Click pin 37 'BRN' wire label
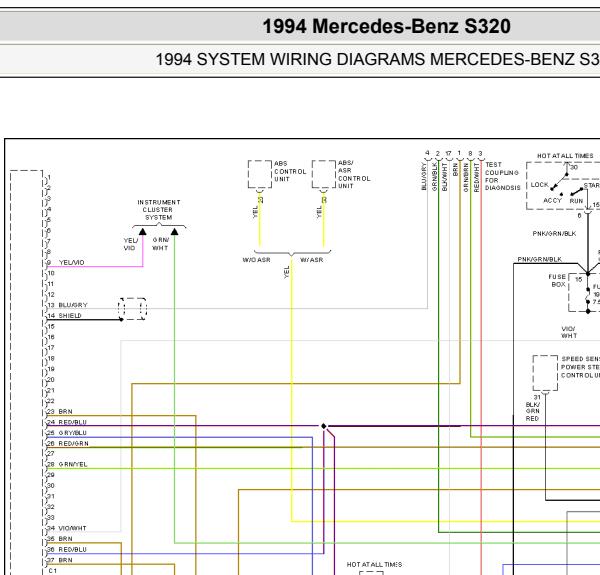Viewport: 600px width, 575px height. tap(65, 560)
